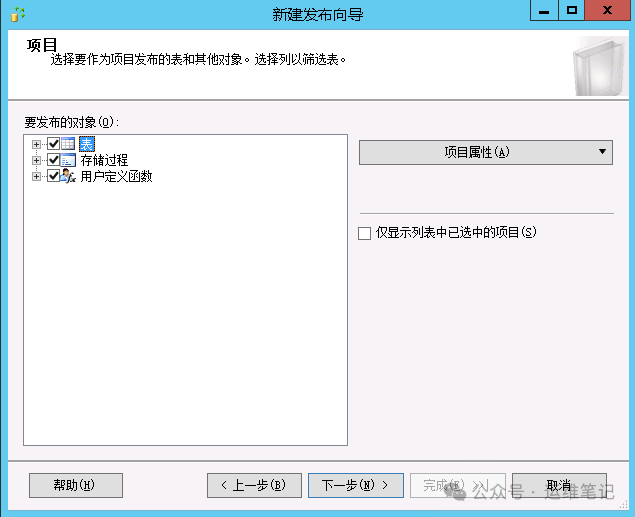Toggle the 用户定义函数 checkbox
Viewport: 635px width, 517px height.
pyautogui.click(x=53, y=176)
